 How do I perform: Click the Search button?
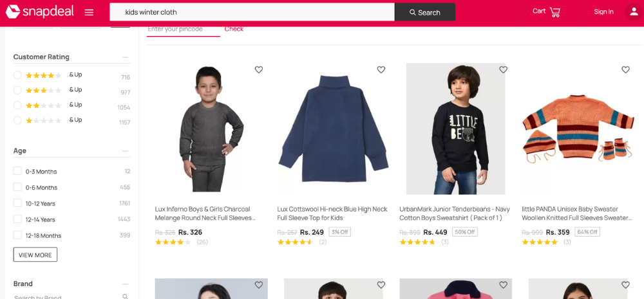(424, 12)
